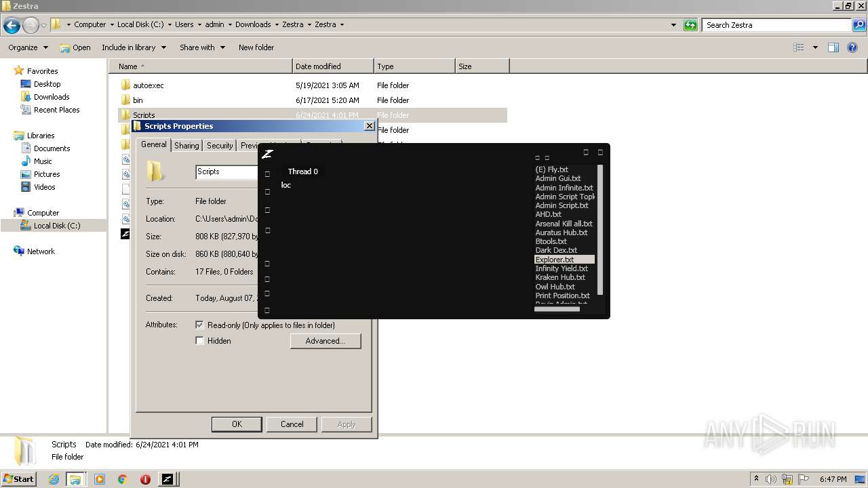Click the Zestra script list vertical scrollbar
Viewport: 868px width, 488px height.
600,230
